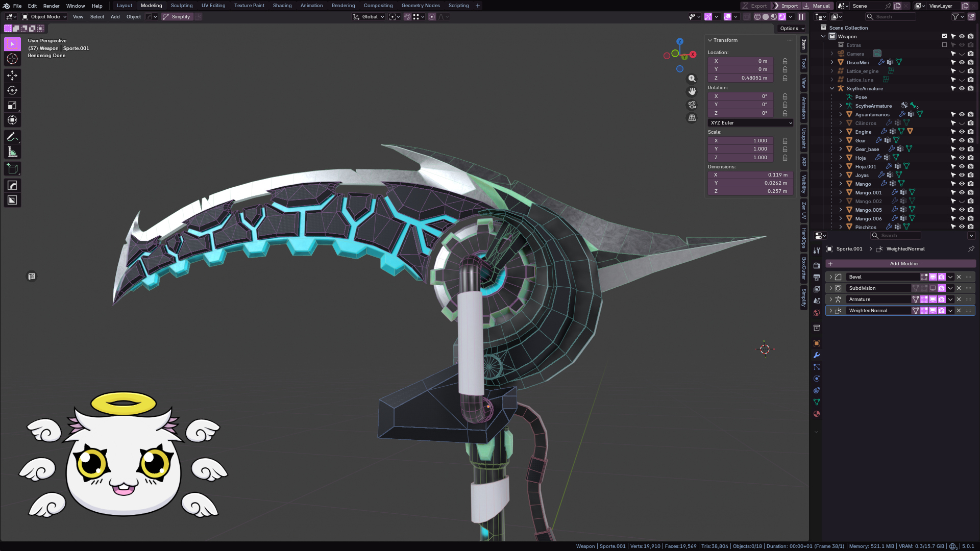980x551 pixels.
Task: Select the Move tool in toolbar
Action: (x=12, y=76)
